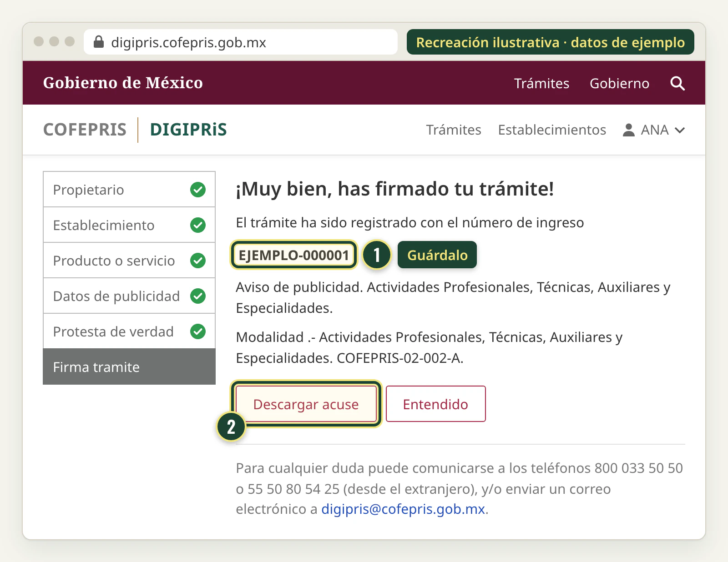Click the phone number 800 033 50 50

pos(638,468)
